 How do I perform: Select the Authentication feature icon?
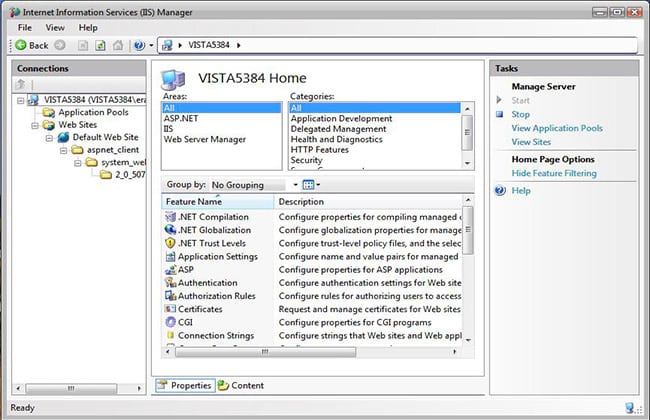tap(170, 283)
